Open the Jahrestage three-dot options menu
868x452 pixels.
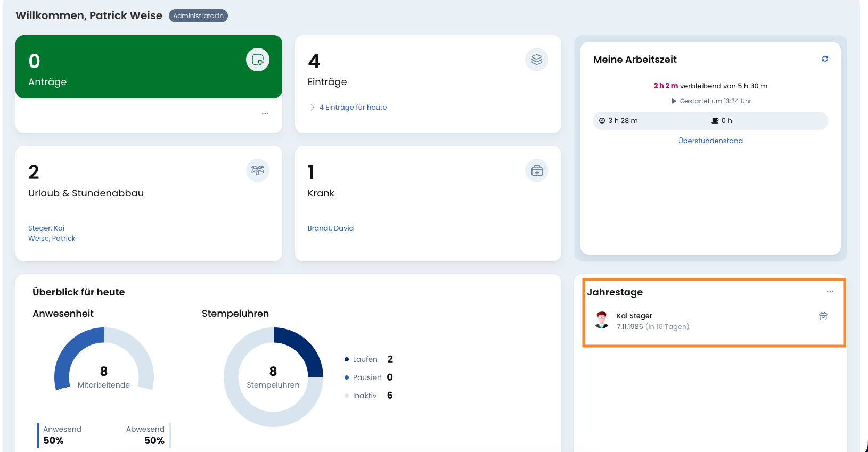pyautogui.click(x=830, y=291)
